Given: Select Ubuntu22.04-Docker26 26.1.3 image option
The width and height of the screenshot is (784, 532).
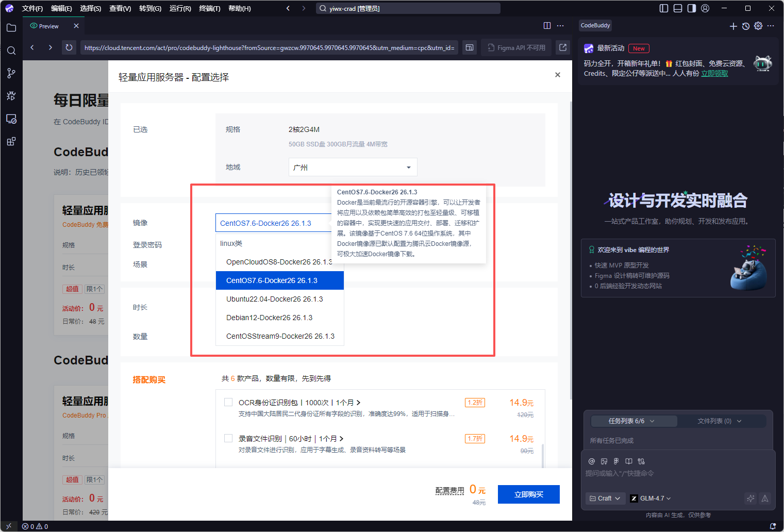Looking at the screenshot, I should click(x=274, y=299).
